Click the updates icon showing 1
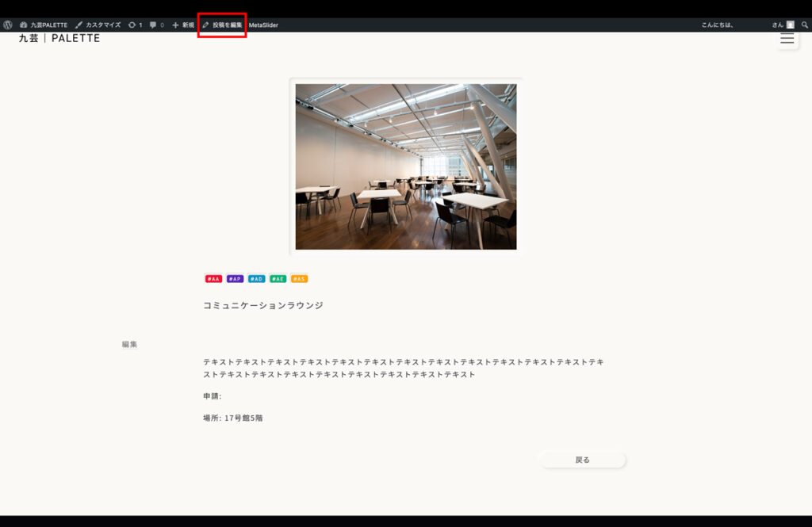Screen dimensions: 812x527 136,25
